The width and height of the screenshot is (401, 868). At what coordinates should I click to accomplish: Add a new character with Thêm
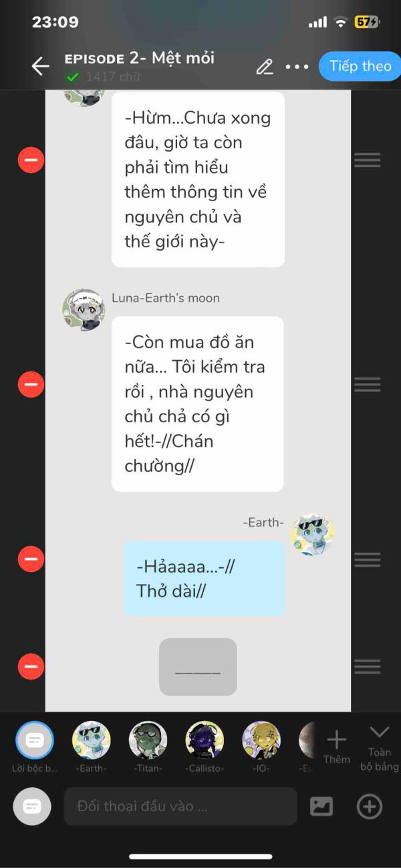(336, 746)
